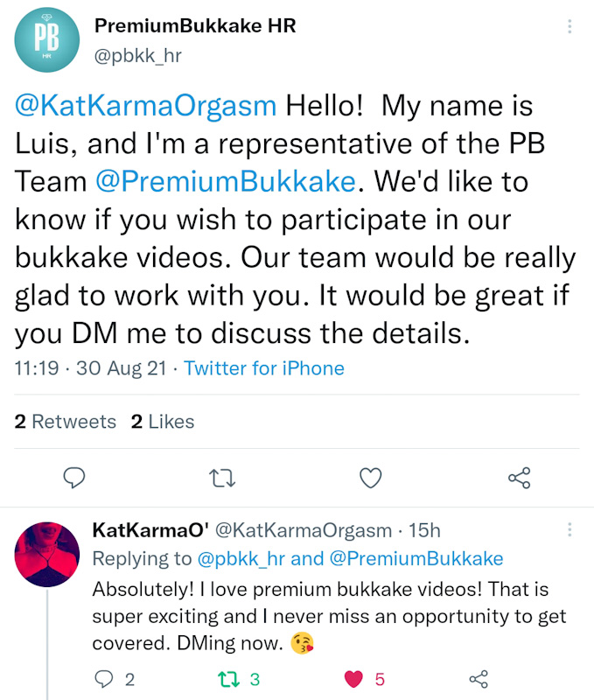Like the main tweet with heart icon
This screenshot has height=700, width=594.
(x=372, y=477)
